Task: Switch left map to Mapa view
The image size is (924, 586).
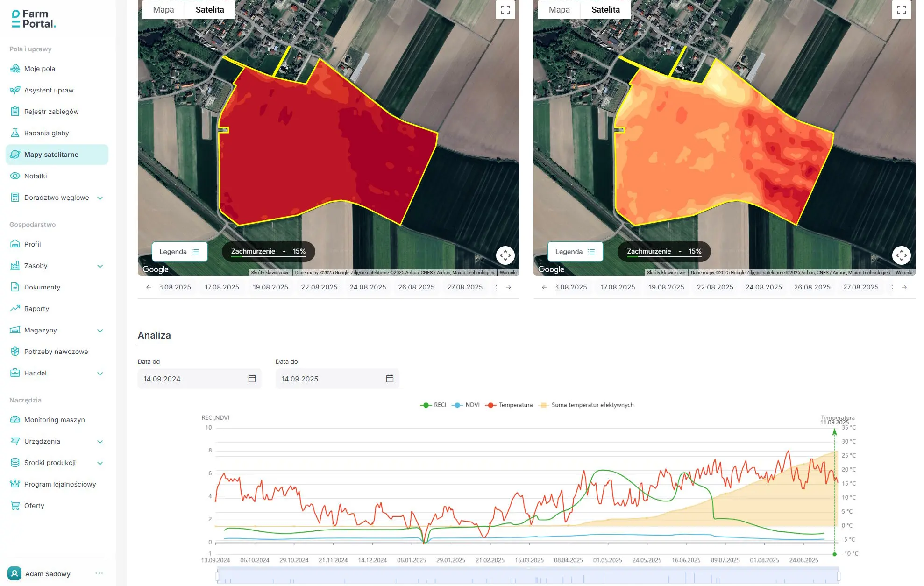Action: click(163, 10)
